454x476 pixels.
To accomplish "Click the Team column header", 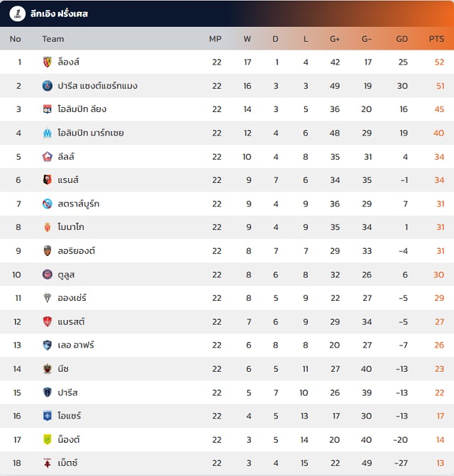I will [53, 39].
